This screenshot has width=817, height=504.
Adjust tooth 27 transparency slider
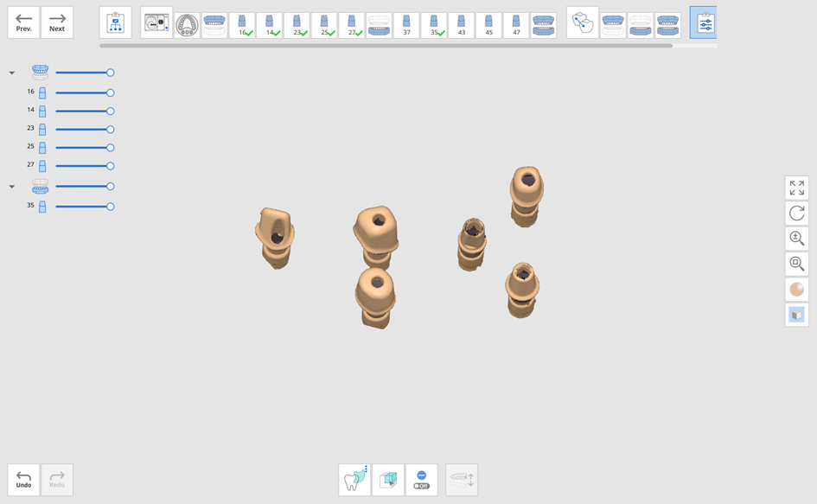pyautogui.click(x=85, y=166)
